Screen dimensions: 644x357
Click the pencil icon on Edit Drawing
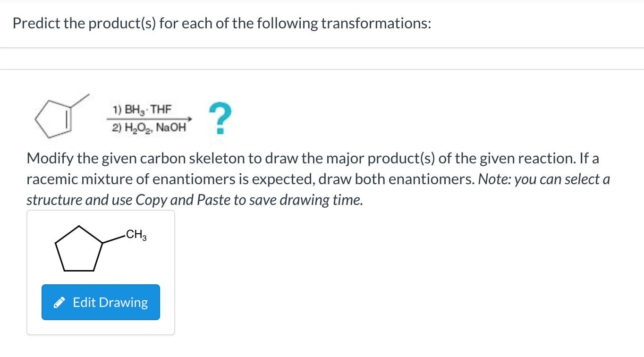click(x=59, y=303)
